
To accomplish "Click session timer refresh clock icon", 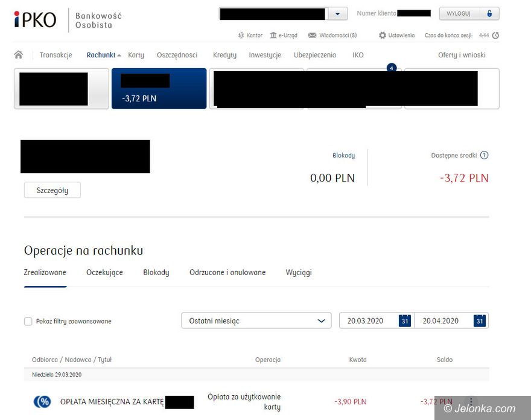I will click(x=495, y=35).
